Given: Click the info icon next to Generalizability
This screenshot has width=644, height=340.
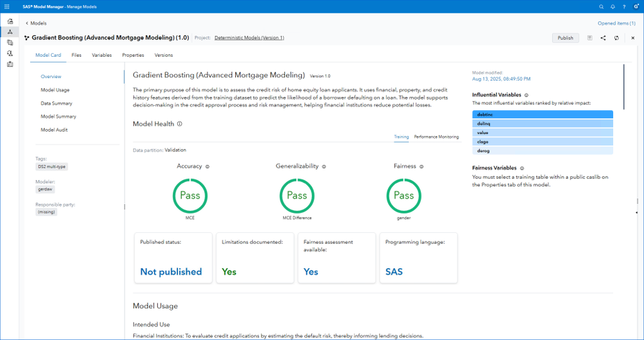Looking at the screenshot, I should coord(324,166).
